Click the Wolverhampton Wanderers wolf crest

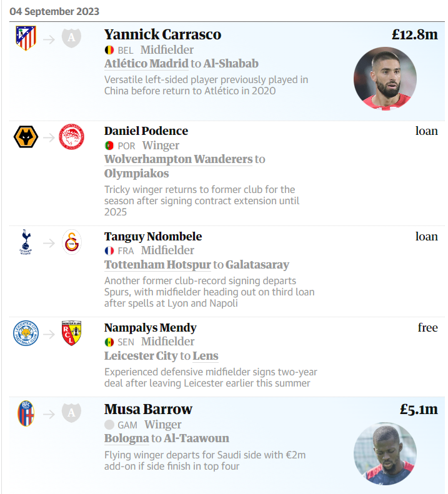26,136
